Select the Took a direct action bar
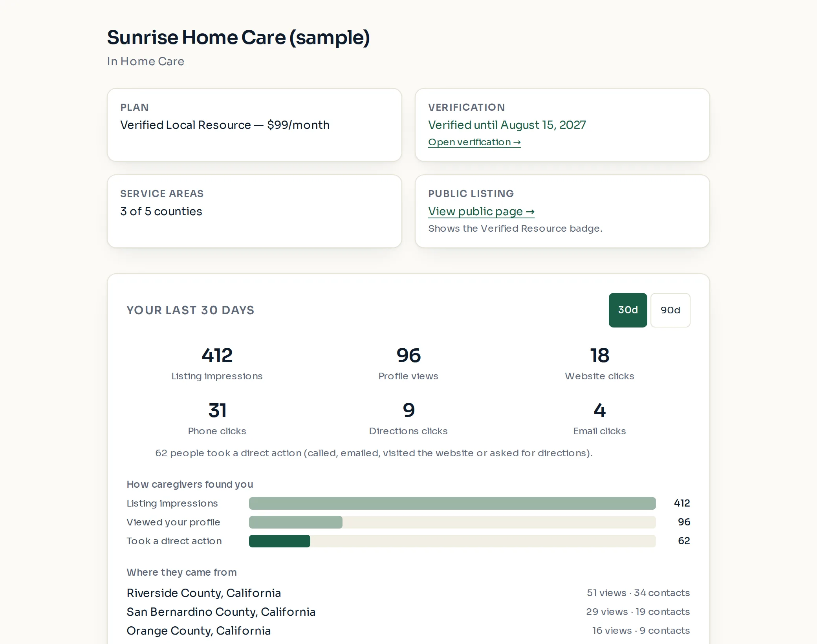The width and height of the screenshot is (817, 644). (452, 541)
